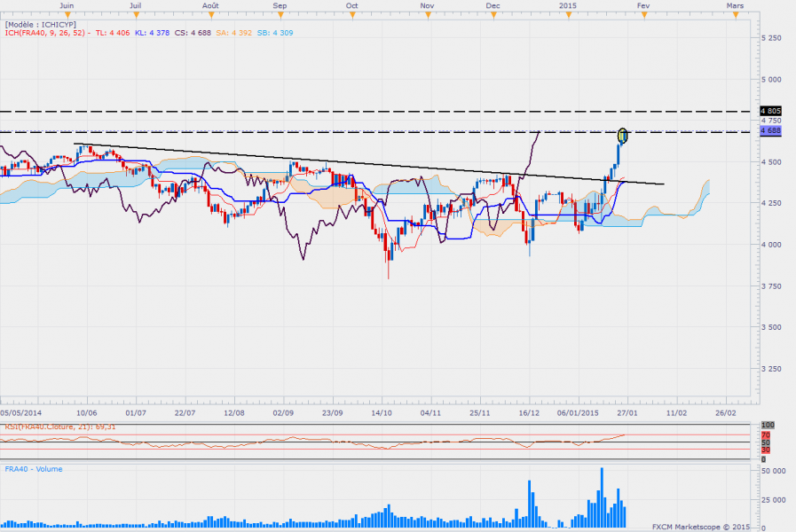The height and width of the screenshot is (532, 796).
Task: Click the 4 000 price axis label
Action: point(772,245)
